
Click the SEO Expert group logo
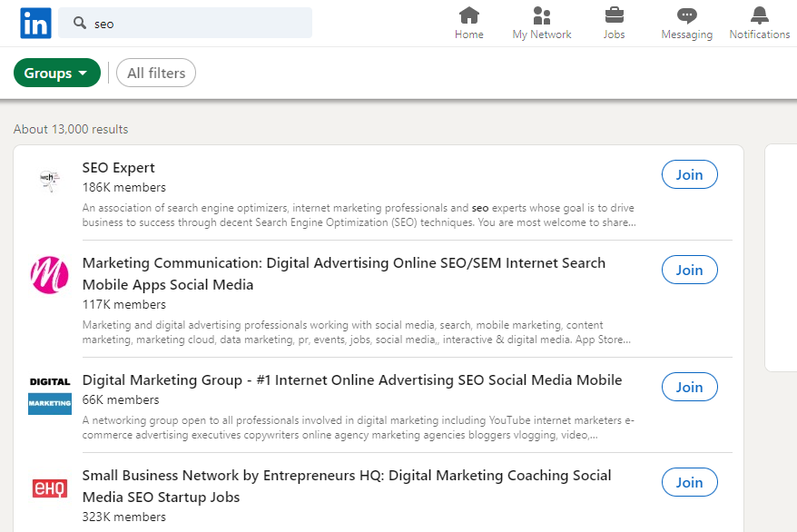tap(49, 181)
